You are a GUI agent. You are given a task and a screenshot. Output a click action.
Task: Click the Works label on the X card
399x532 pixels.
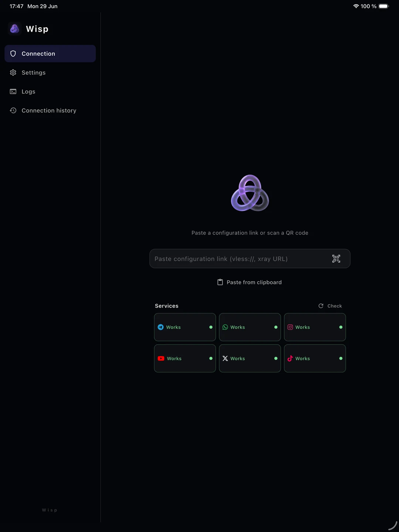tap(238, 358)
